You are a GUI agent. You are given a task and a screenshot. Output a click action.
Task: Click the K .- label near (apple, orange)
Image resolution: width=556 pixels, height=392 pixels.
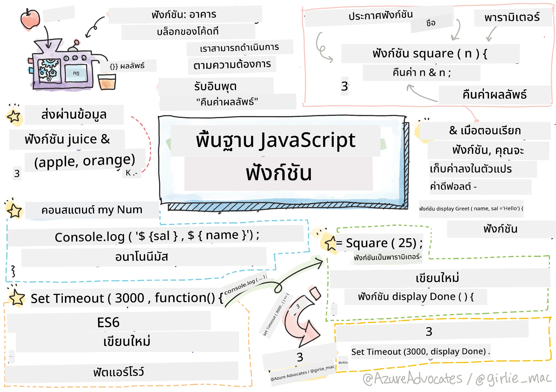[132, 173]
